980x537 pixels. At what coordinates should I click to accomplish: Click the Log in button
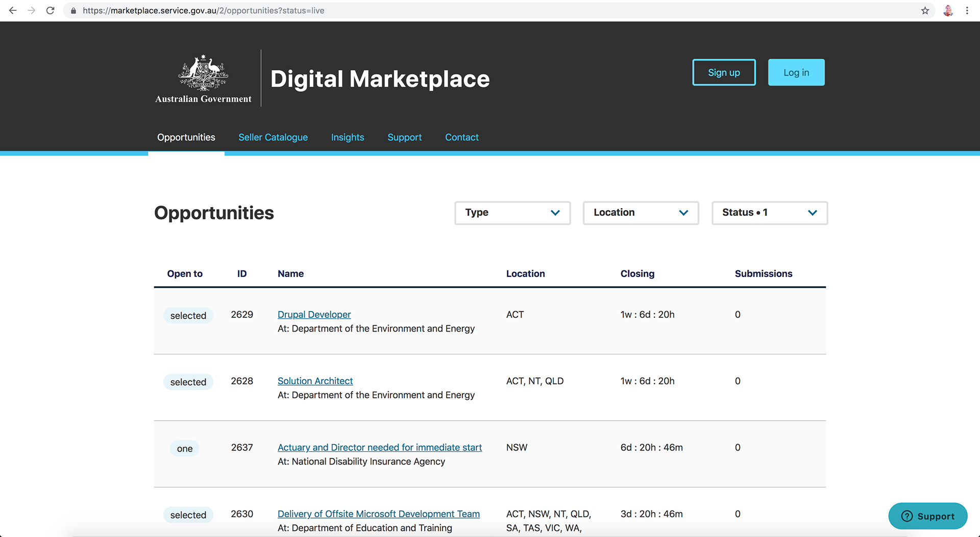[796, 72]
